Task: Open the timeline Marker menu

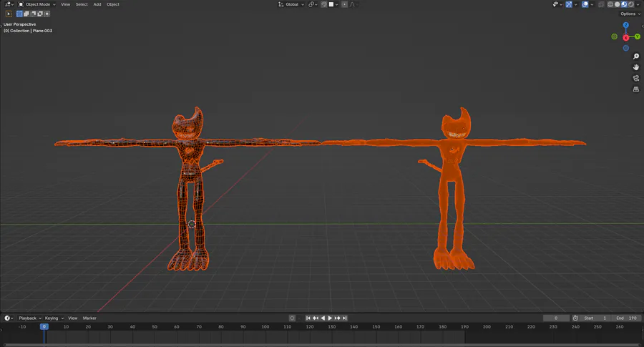Action: coord(89,318)
